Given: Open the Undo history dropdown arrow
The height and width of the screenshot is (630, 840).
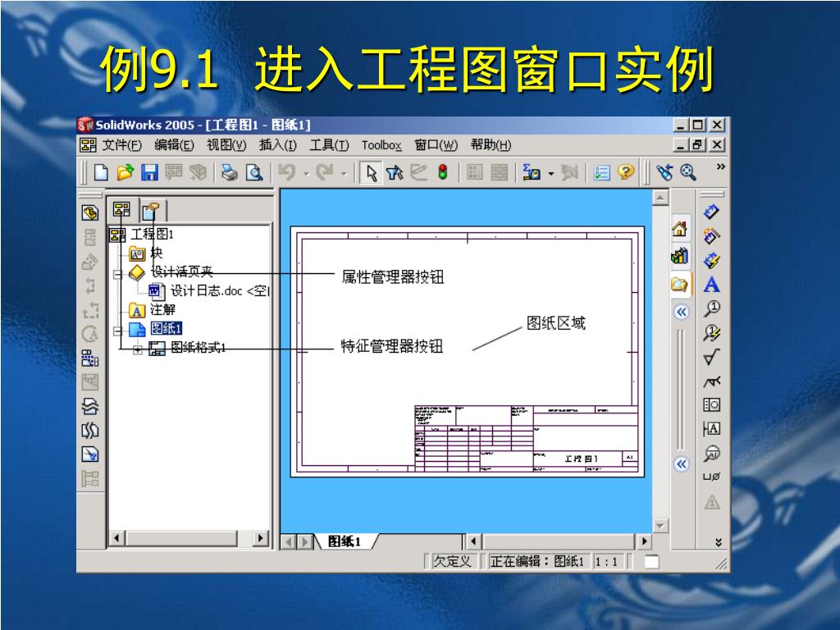Looking at the screenshot, I should [x=307, y=174].
